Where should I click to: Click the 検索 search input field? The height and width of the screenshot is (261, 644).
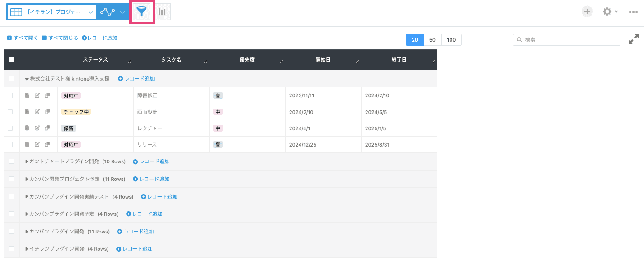567,40
